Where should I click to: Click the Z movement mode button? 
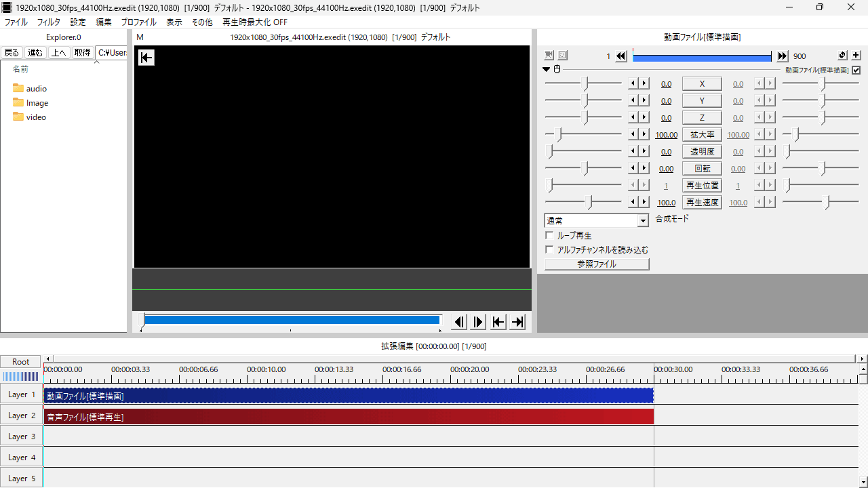[x=702, y=118]
